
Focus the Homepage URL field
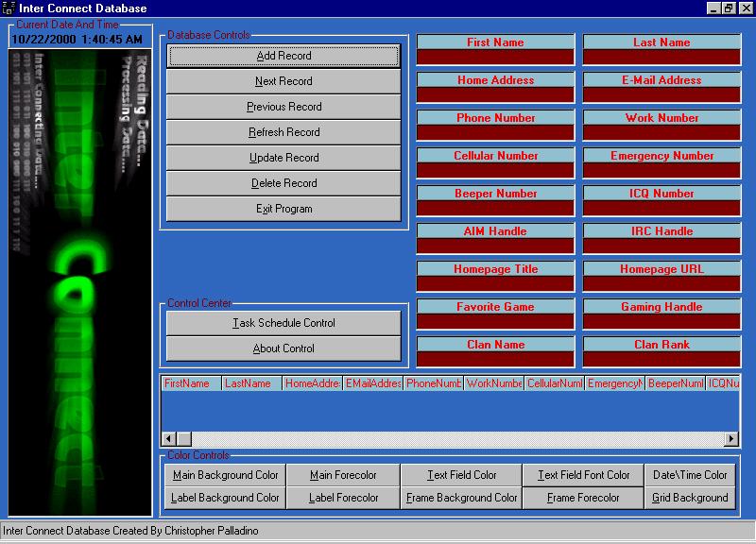point(661,283)
